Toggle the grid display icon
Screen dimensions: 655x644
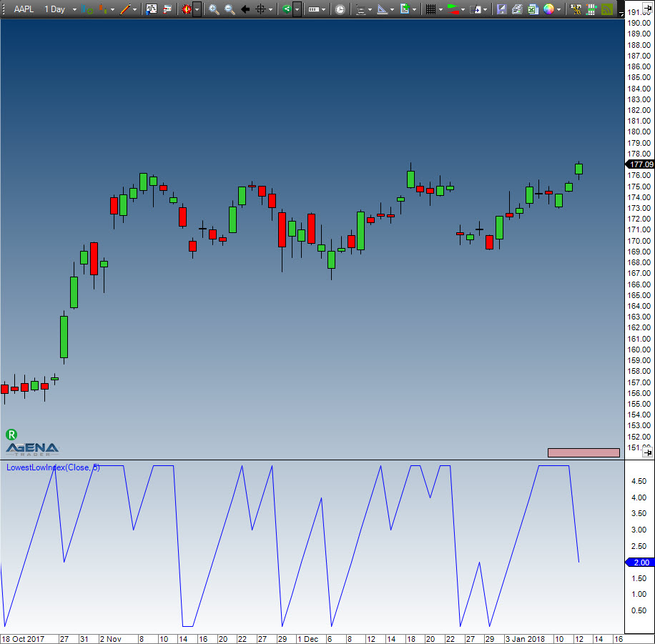tap(430, 9)
